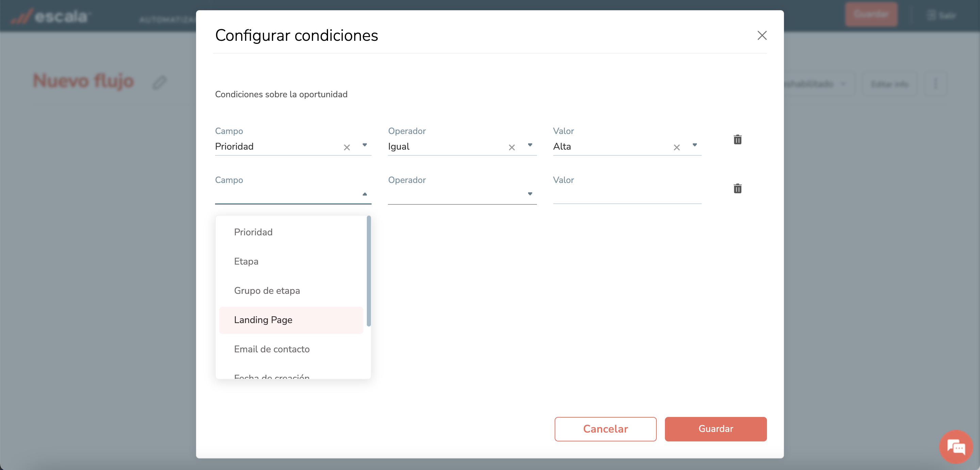Screen dimensions: 980x470
Task: Save conditions with Guardar button
Action: [x=715, y=429]
